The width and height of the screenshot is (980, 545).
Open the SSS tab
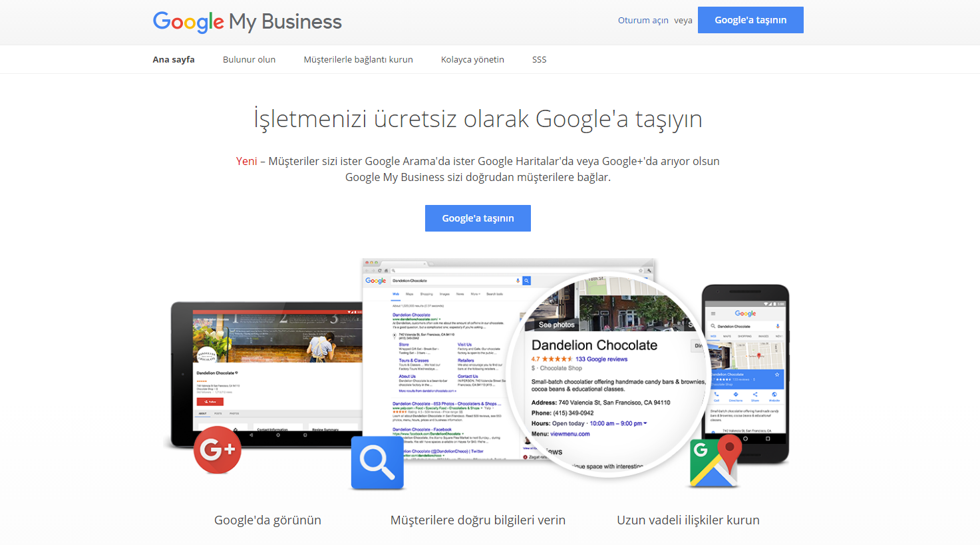point(539,59)
